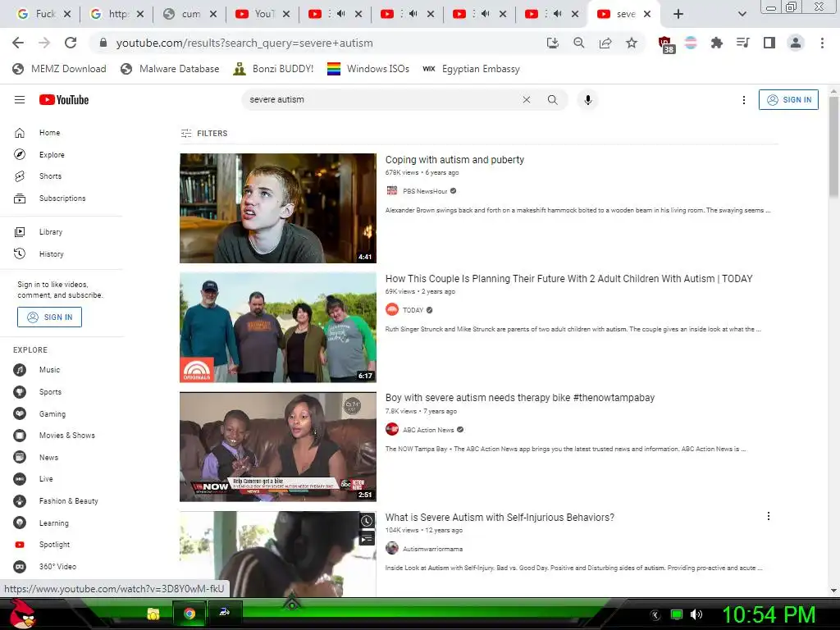The width and height of the screenshot is (840, 630).
Task: Click the News icon in sidebar
Action: click(x=20, y=457)
